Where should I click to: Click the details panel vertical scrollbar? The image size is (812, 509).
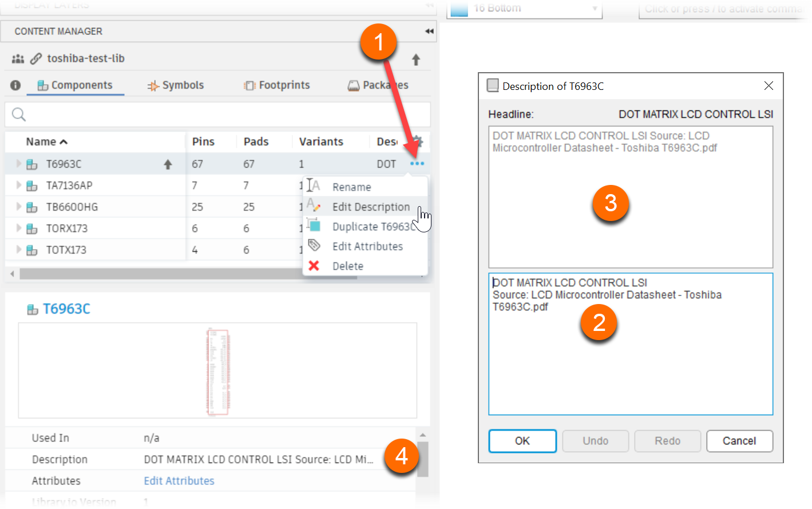pyautogui.click(x=423, y=459)
